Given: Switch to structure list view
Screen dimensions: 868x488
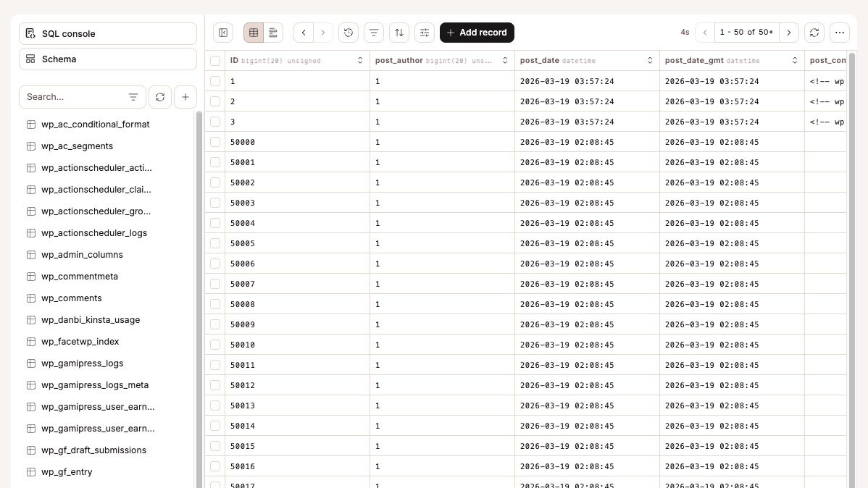Looking at the screenshot, I should click(273, 33).
